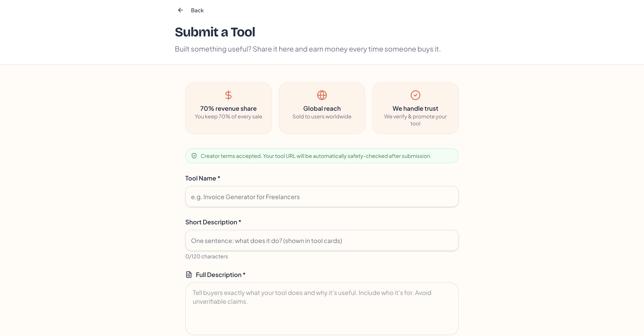
Task: Select the Global reach card
Action: pos(322,108)
